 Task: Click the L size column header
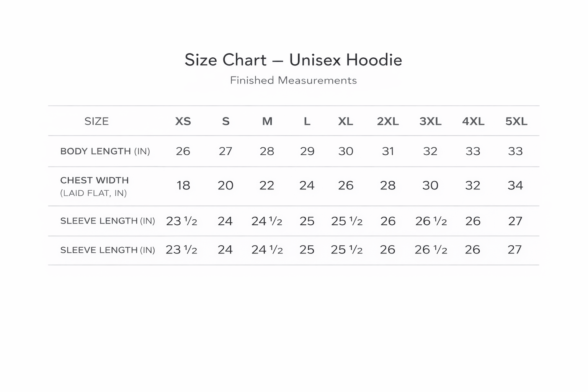(307, 121)
